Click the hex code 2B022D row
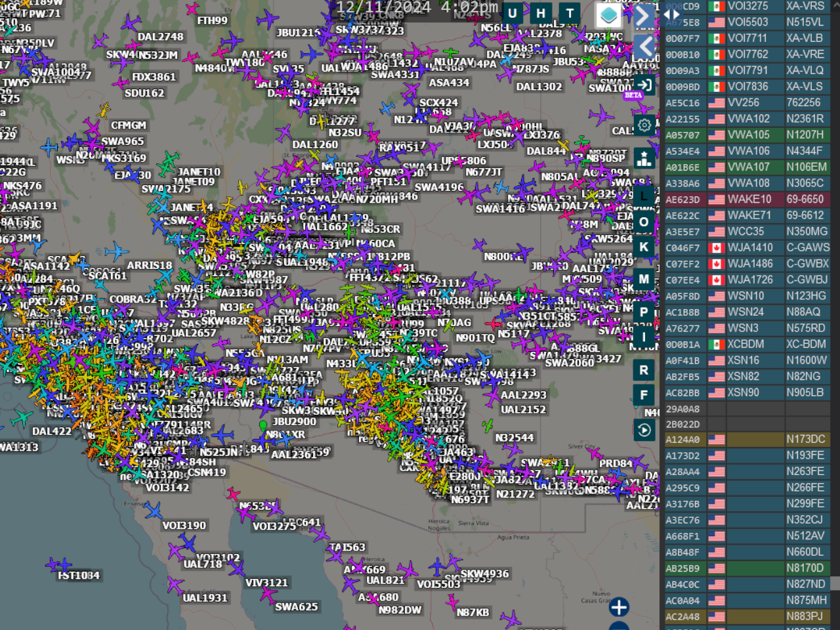This screenshot has height=630, width=840. click(747, 425)
